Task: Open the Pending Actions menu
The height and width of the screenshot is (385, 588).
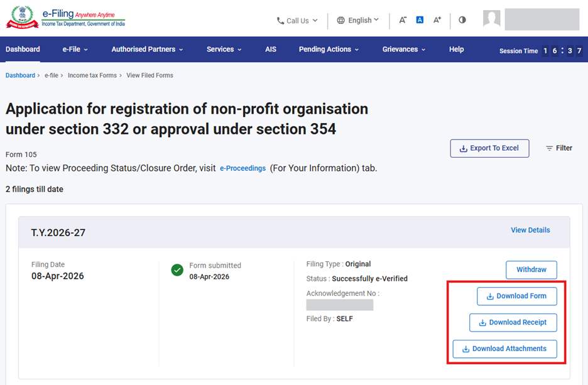Action: [329, 50]
